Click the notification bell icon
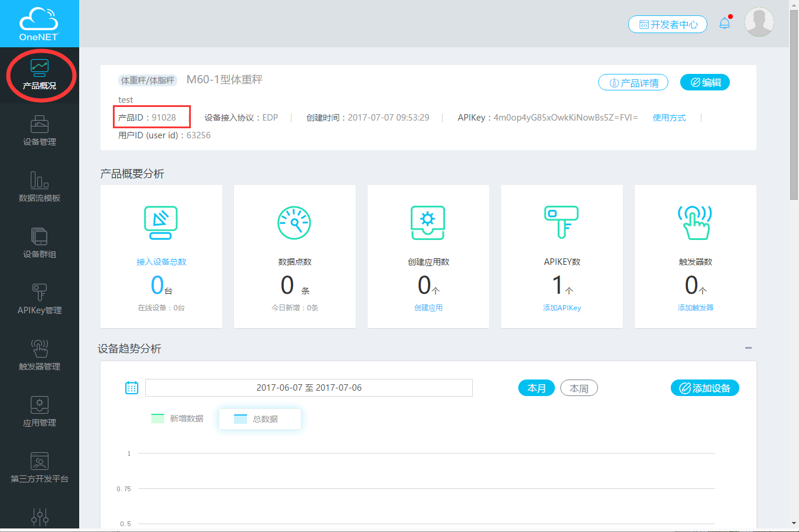Image resolution: width=799 pixels, height=532 pixels. click(725, 24)
